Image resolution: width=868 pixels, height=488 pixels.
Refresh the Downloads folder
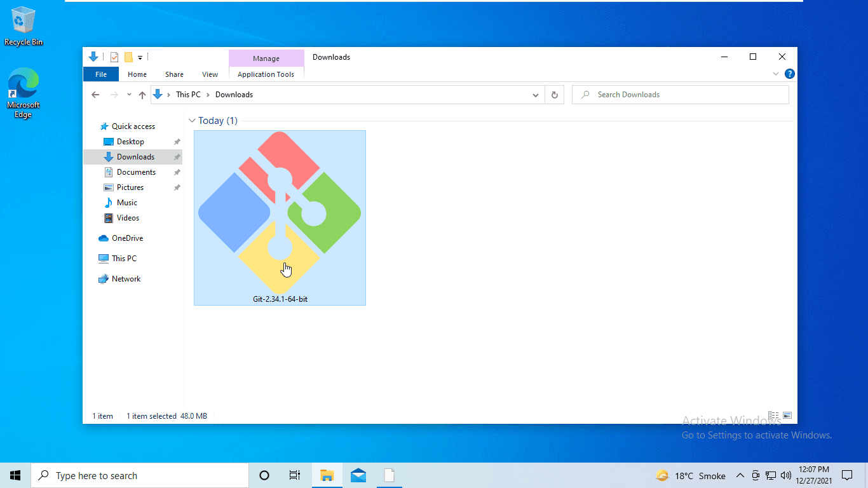pyautogui.click(x=554, y=95)
